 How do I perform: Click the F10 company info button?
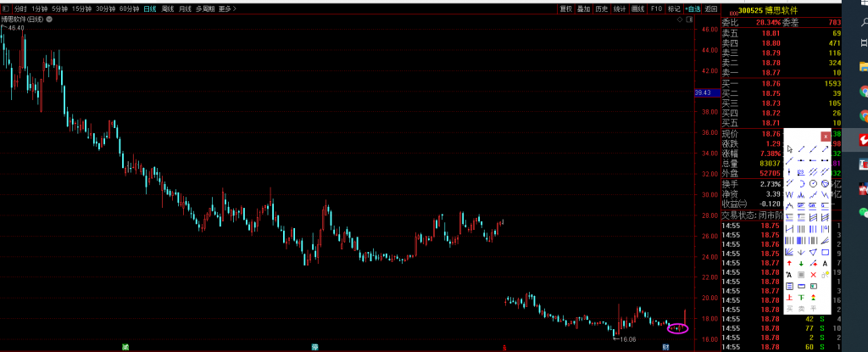[x=656, y=8]
